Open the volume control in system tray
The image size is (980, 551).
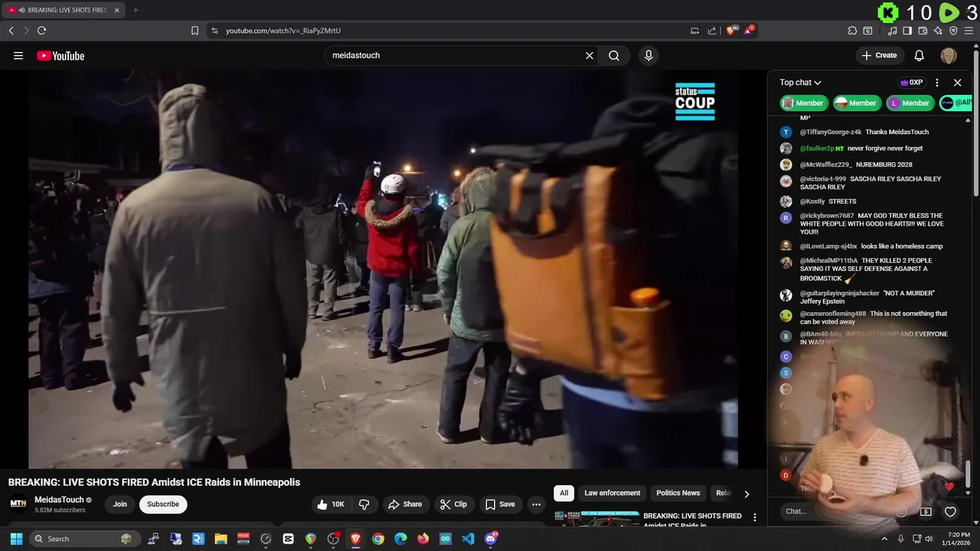point(929,539)
